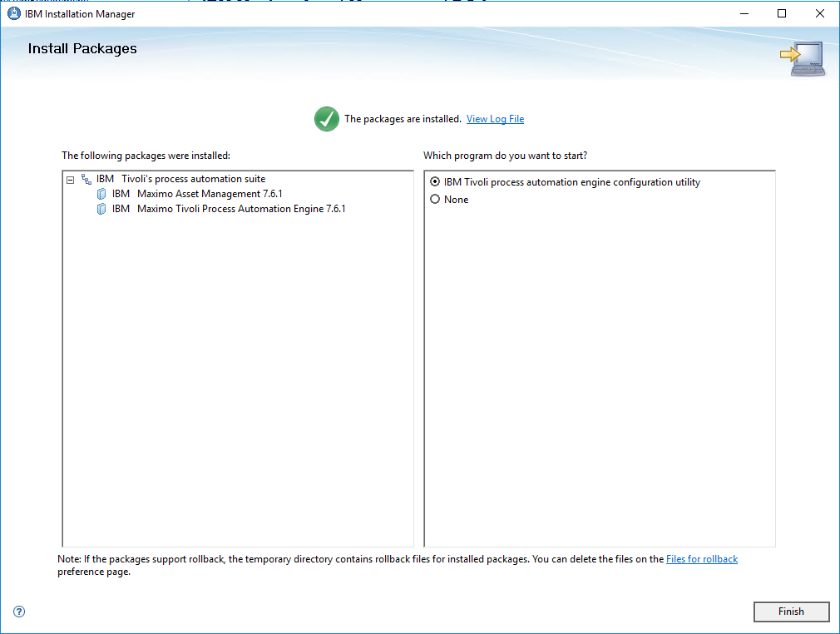Click the Tivoli process automation suite group icon

[x=86, y=179]
